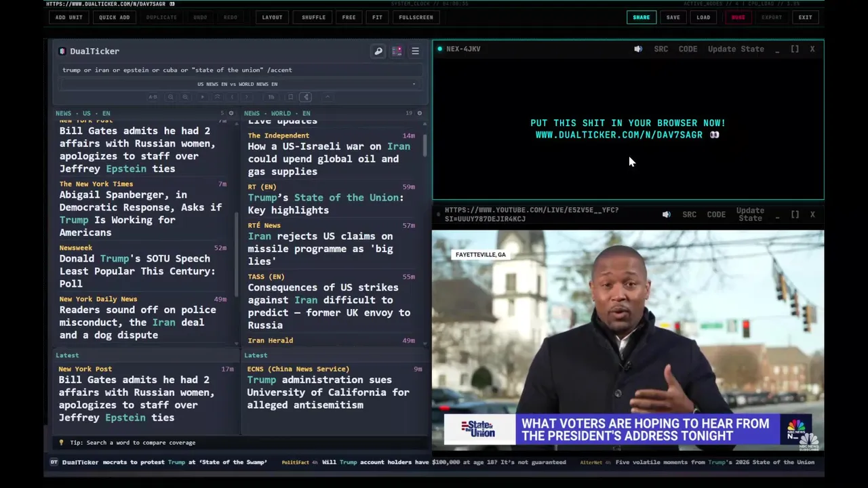Click the double-chevron speed icon
This screenshot has height=488, width=868.
pos(217,97)
